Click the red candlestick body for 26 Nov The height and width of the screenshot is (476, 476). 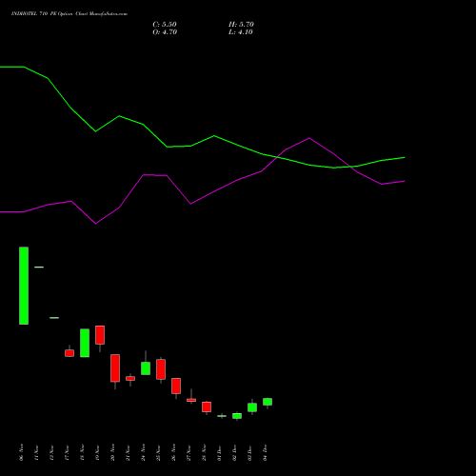[x=176, y=386]
